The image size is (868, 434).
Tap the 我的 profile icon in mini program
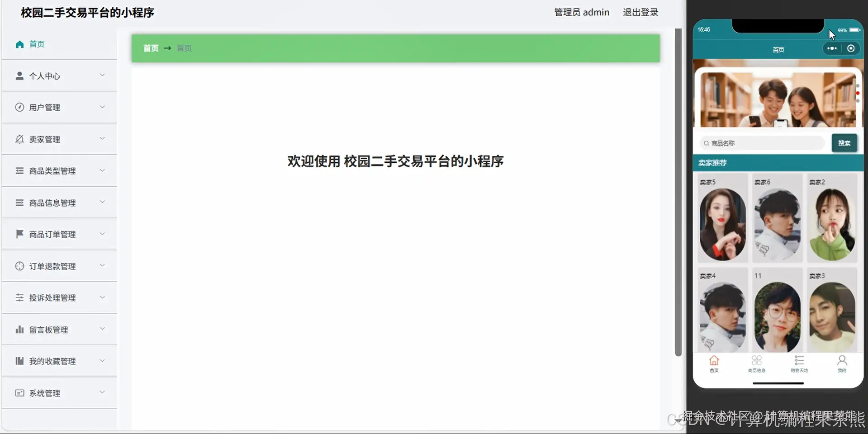[841, 360]
